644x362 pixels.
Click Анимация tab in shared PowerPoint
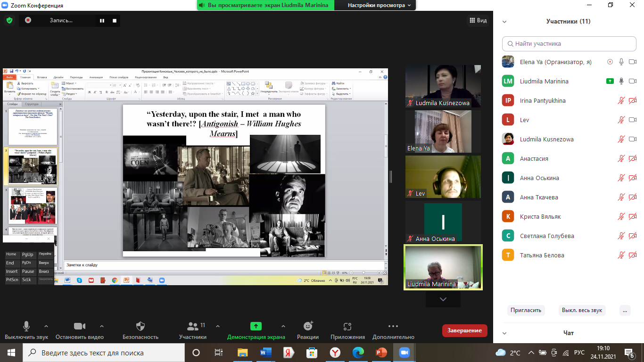(96, 77)
